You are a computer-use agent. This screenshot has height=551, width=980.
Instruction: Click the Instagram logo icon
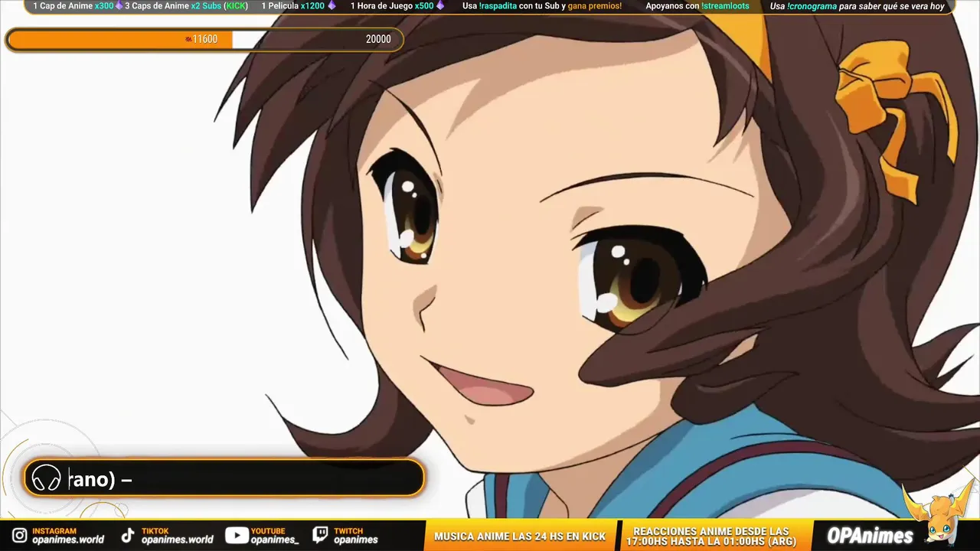19,536
